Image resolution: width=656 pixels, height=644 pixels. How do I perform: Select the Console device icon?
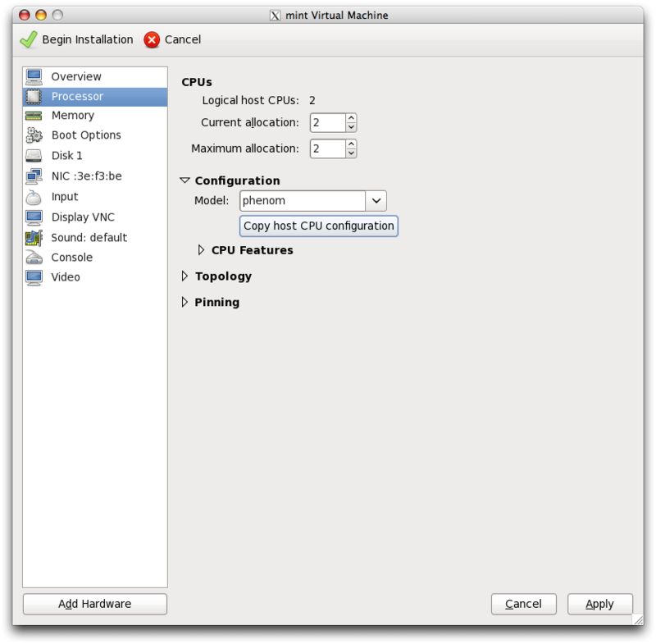[x=34, y=258]
